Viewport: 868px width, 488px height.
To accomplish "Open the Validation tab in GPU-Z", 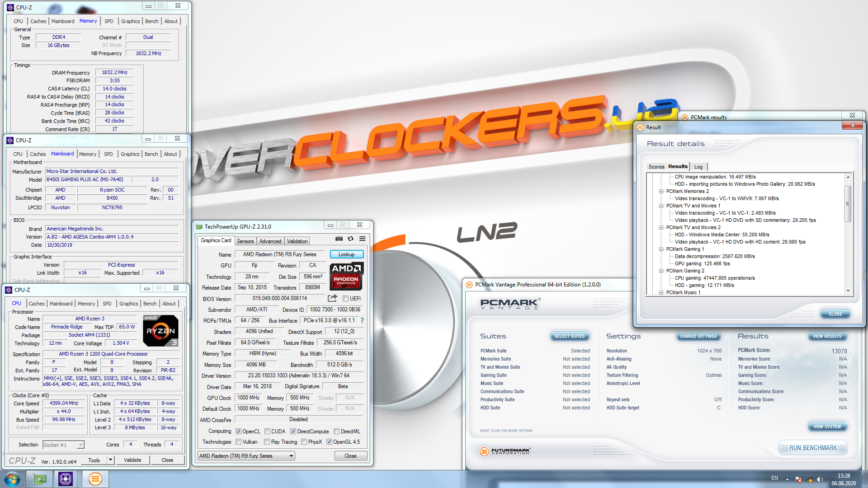I will pos(297,241).
